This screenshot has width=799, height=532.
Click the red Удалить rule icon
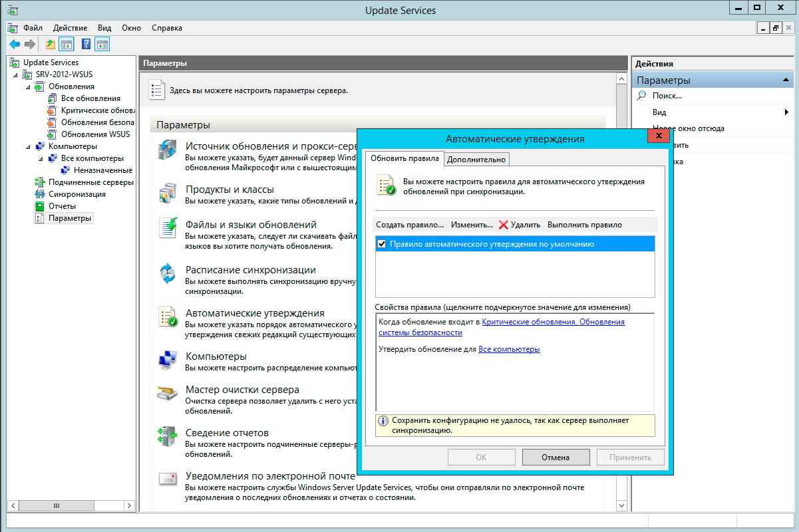pos(504,225)
